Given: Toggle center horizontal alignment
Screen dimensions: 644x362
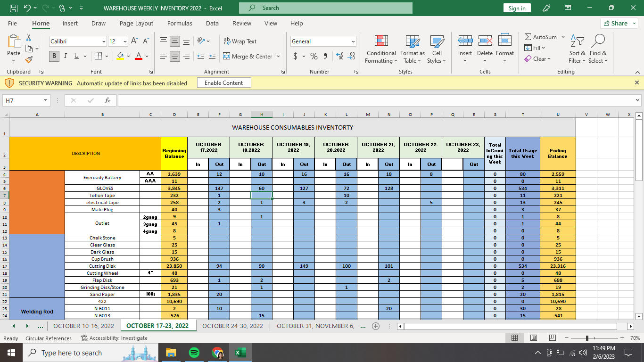Looking at the screenshot, I should (x=175, y=57).
